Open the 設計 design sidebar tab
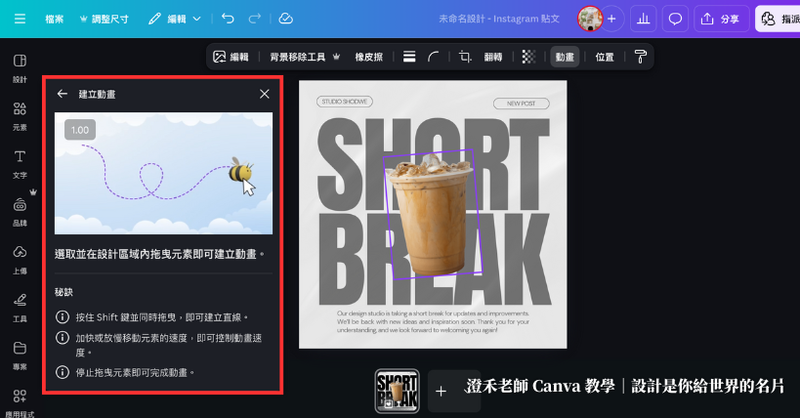Image resolution: width=800 pixels, height=418 pixels. coord(20,68)
